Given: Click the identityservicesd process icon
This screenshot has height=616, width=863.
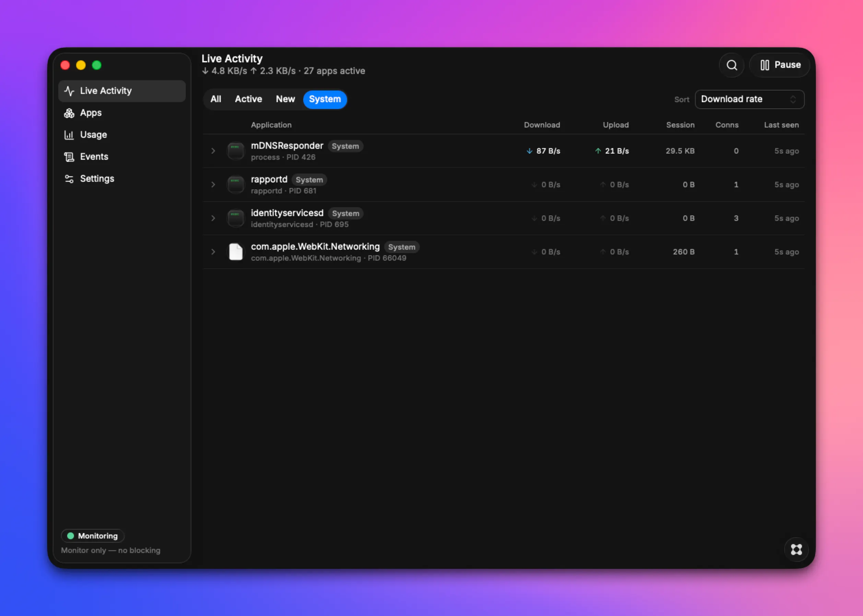Looking at the screenshot, I should [236, 218].
